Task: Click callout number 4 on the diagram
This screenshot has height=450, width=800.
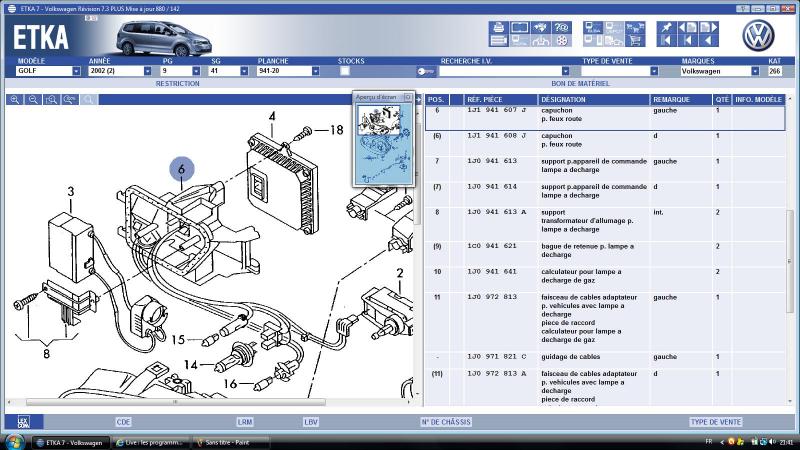Action: click(272, 116)
